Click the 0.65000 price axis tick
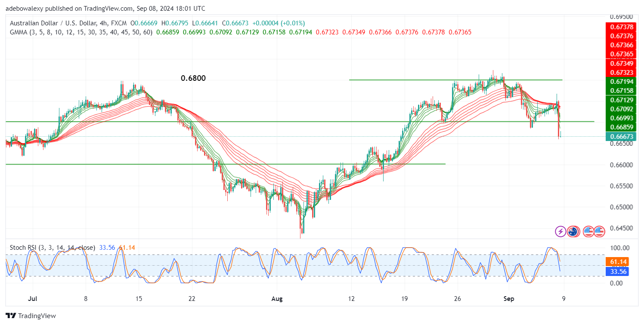The image size is (644, 325). click(x=620, y=207)
